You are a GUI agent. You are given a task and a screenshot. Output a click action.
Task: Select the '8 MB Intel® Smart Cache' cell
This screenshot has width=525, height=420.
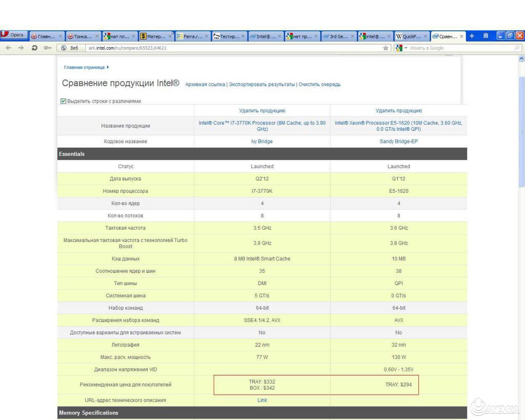(262, 258)
